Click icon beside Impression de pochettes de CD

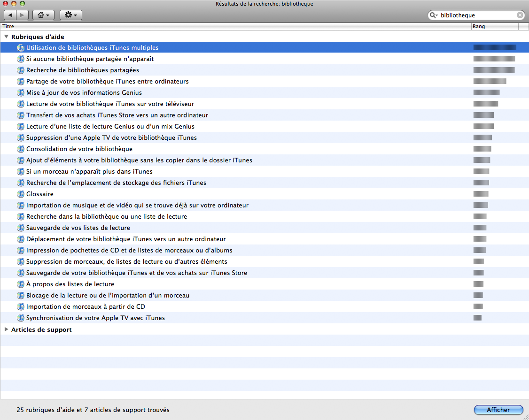pos(21,250)
